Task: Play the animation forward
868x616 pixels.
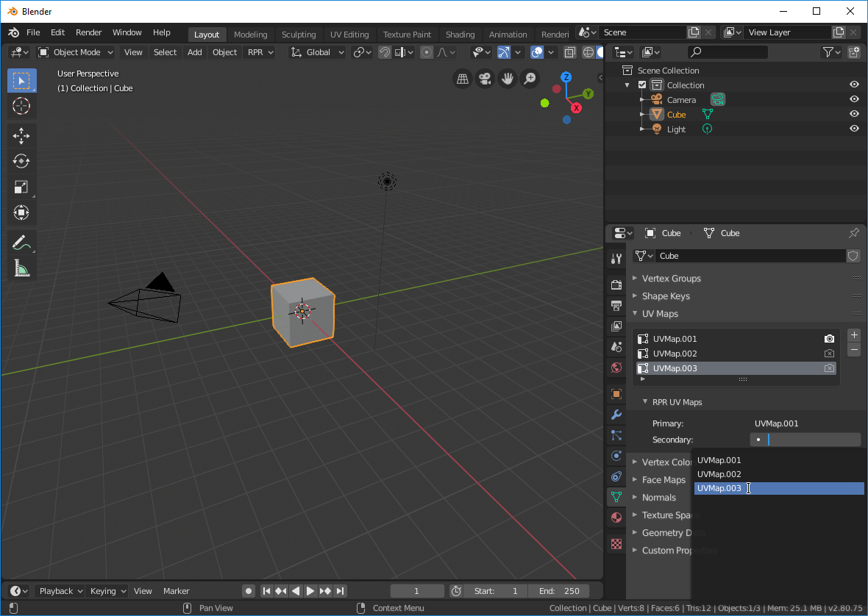Action: 310,591
